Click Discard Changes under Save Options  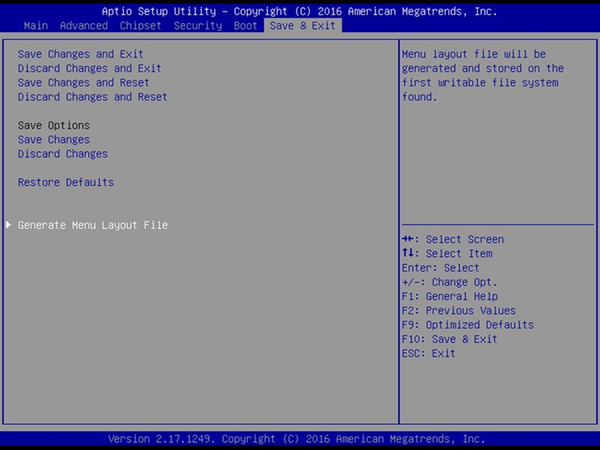click(63, 154)
